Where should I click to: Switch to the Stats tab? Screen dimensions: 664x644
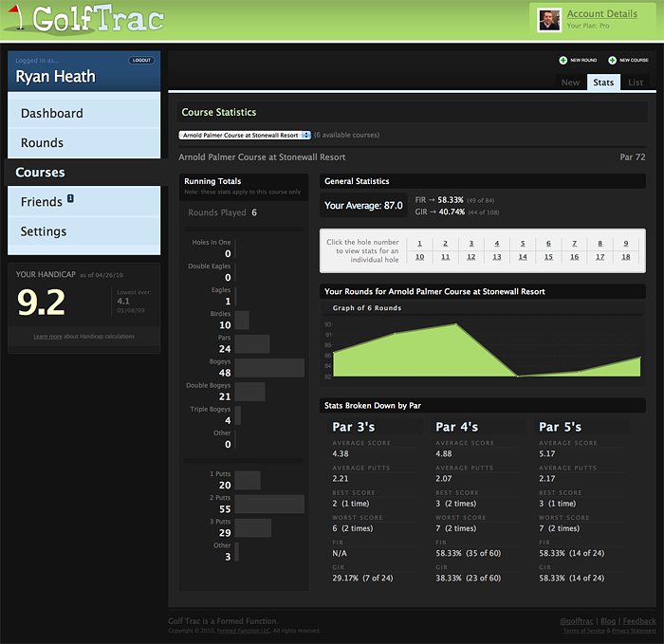(603, 83)
